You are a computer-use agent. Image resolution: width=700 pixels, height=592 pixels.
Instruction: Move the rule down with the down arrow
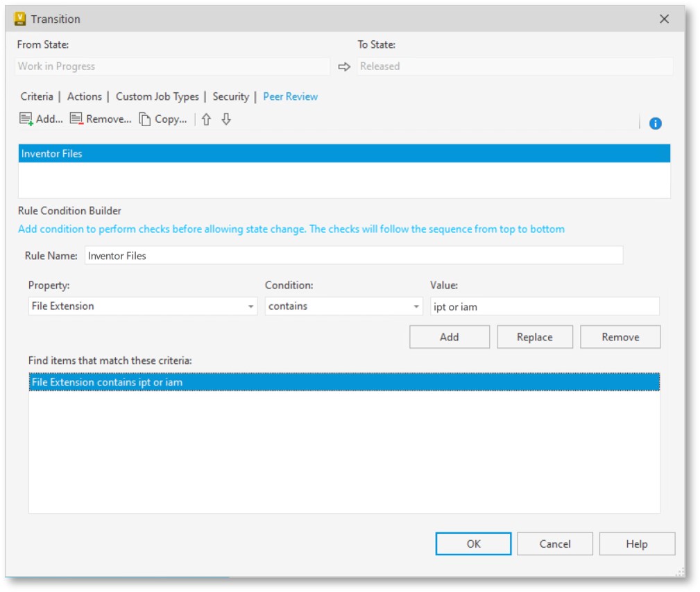pyautogui.click(x=226, y=119)
